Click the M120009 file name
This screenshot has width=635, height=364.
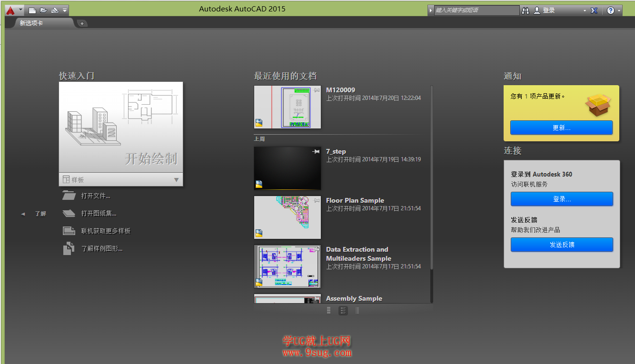[x=340, y=90]
